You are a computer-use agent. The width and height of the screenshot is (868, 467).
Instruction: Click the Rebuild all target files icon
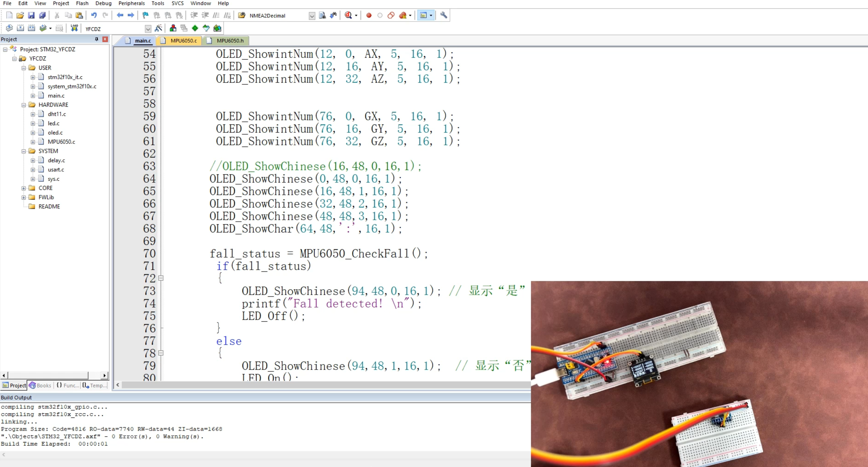[32, 28]
